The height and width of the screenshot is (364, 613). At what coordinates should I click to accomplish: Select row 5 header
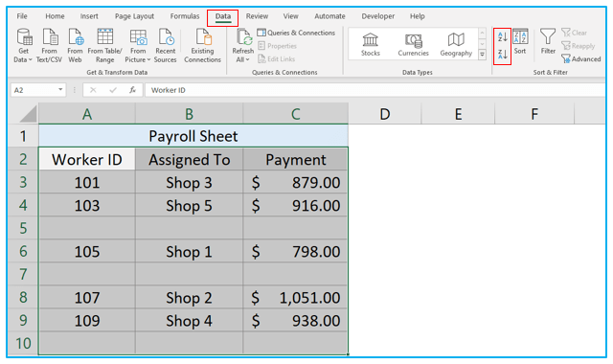pyautogui.click(x=23, y=228)
